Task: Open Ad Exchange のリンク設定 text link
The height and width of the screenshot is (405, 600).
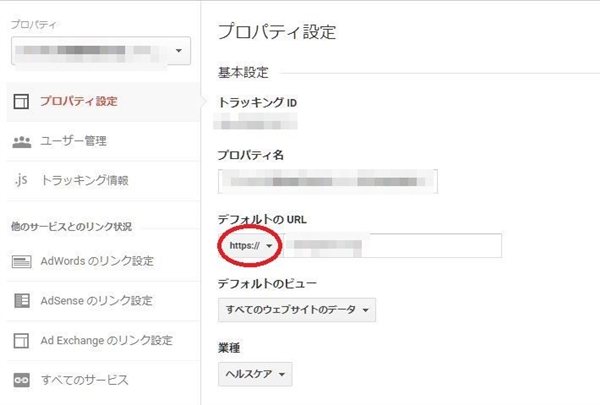Action: pos(106,341)
